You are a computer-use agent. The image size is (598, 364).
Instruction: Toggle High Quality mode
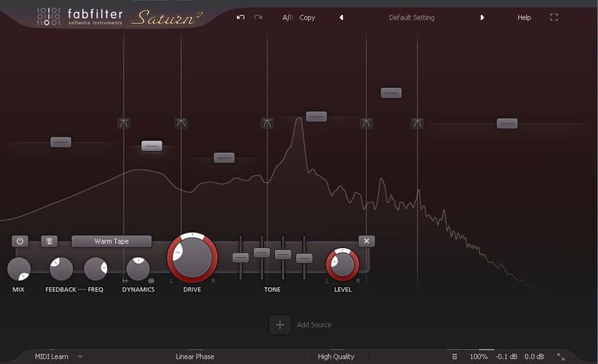point(336,357)
